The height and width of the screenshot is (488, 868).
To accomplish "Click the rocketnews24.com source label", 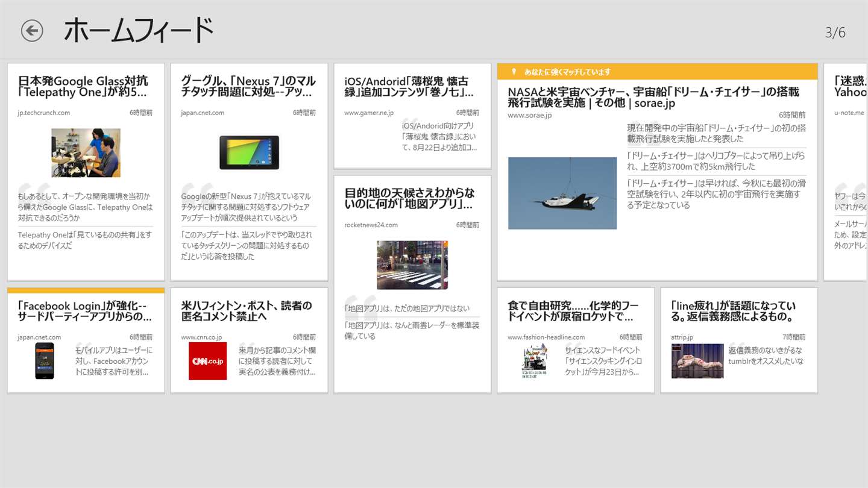I will click(x=371, y=225).
